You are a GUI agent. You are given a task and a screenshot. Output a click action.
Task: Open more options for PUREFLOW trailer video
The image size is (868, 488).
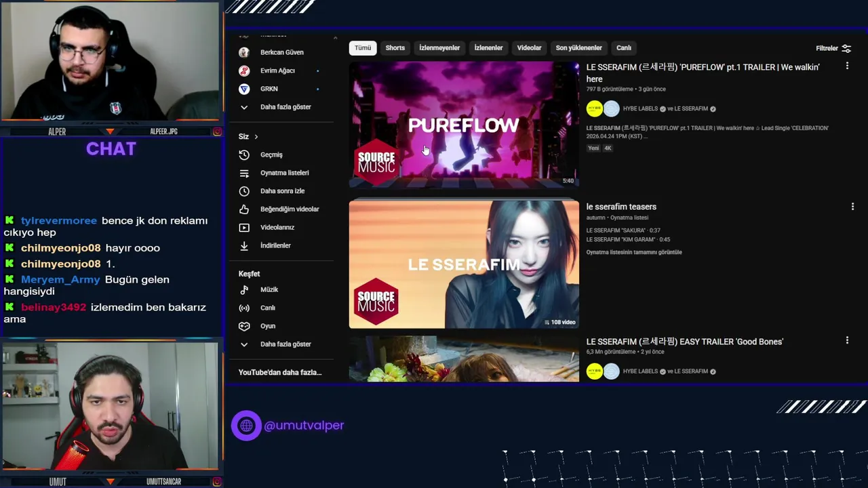[847, 66]
